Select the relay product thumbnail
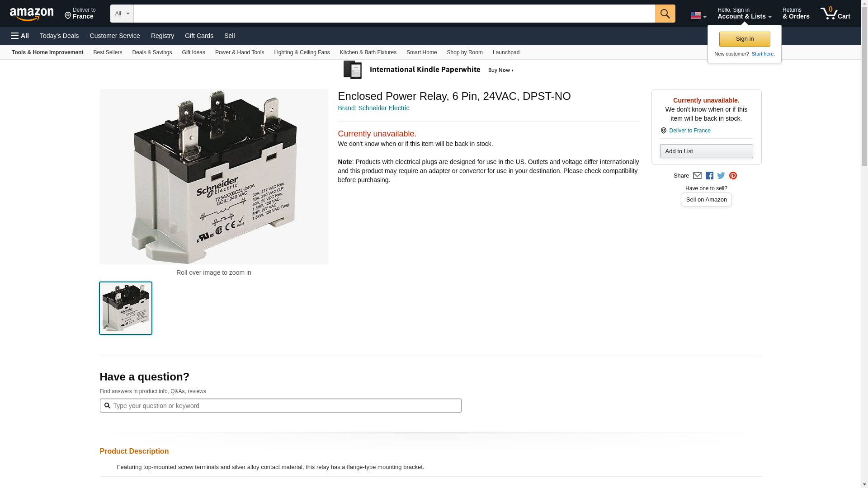Screen dimensions: 868x488 pos(126,308)
